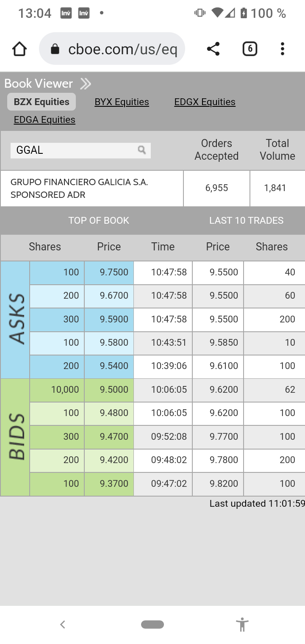Tap the browser home icon
The image size is (305, 644).
click(19, 49)
